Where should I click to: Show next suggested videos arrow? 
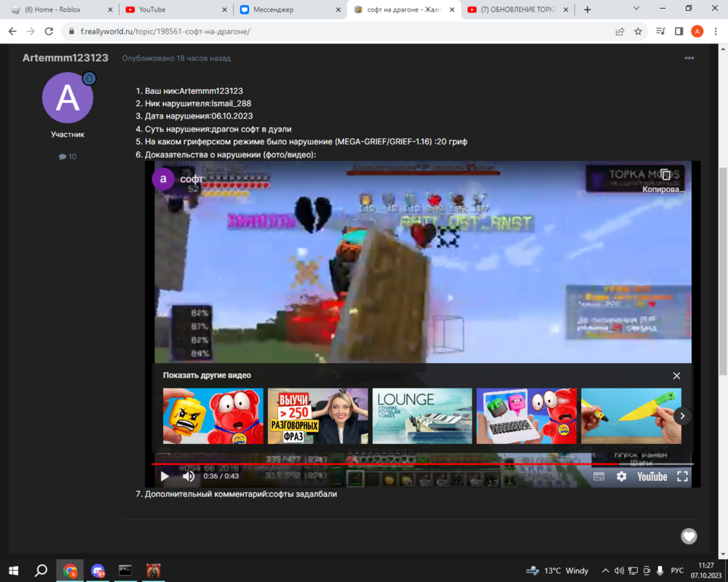tap(682, 416)
